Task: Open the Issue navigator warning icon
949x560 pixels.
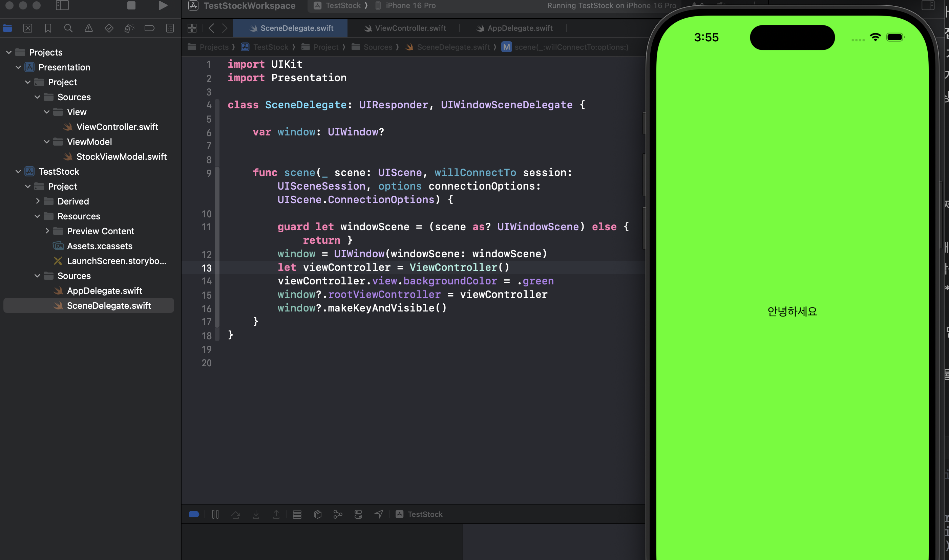Action: coord(88,28)
